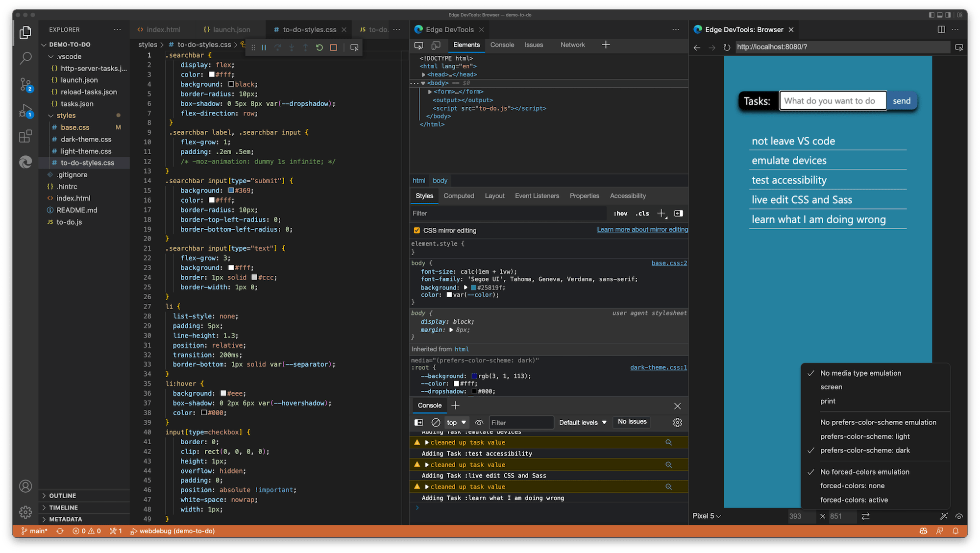
Task: Select the inspect element picker in DevTools
Action: 419,45
